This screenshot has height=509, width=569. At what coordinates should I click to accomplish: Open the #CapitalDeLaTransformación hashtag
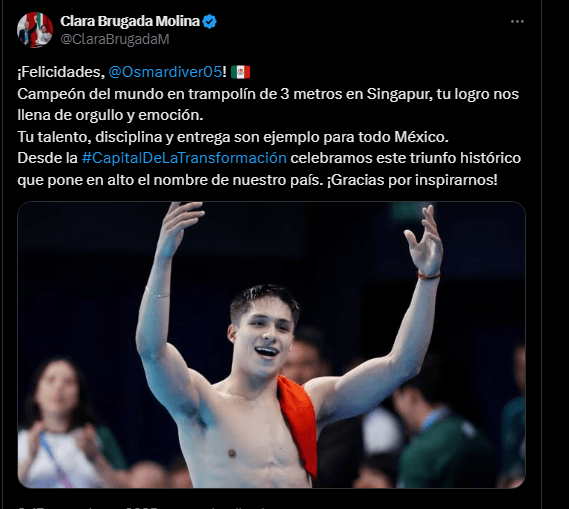click(x=184, y=158)
